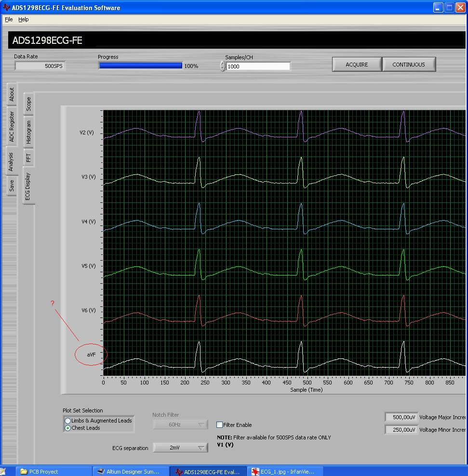
Task: Maximize the evaluation software window
Action: coord(449,7)
